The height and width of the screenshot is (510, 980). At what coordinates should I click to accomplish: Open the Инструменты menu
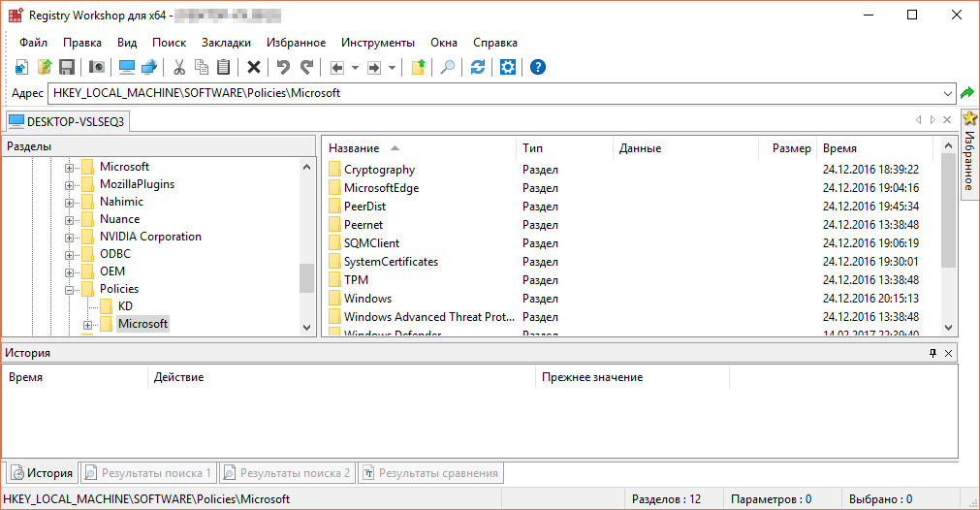tap(377, 43)
